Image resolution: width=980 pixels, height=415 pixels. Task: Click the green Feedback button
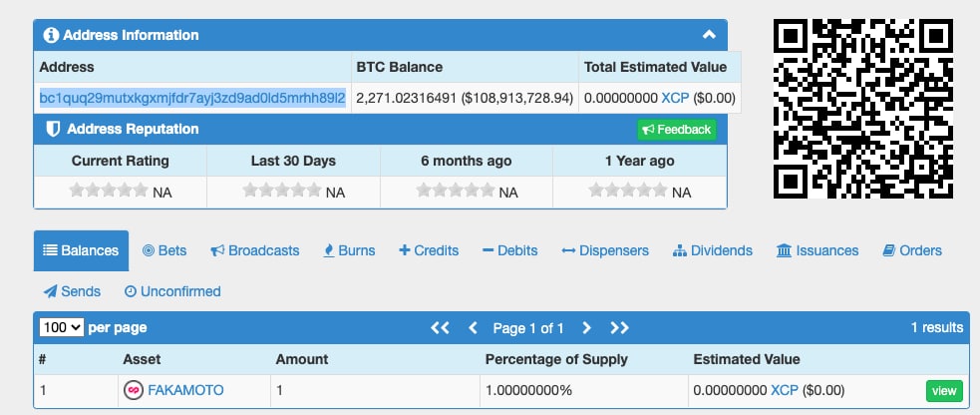click(677, 130)
